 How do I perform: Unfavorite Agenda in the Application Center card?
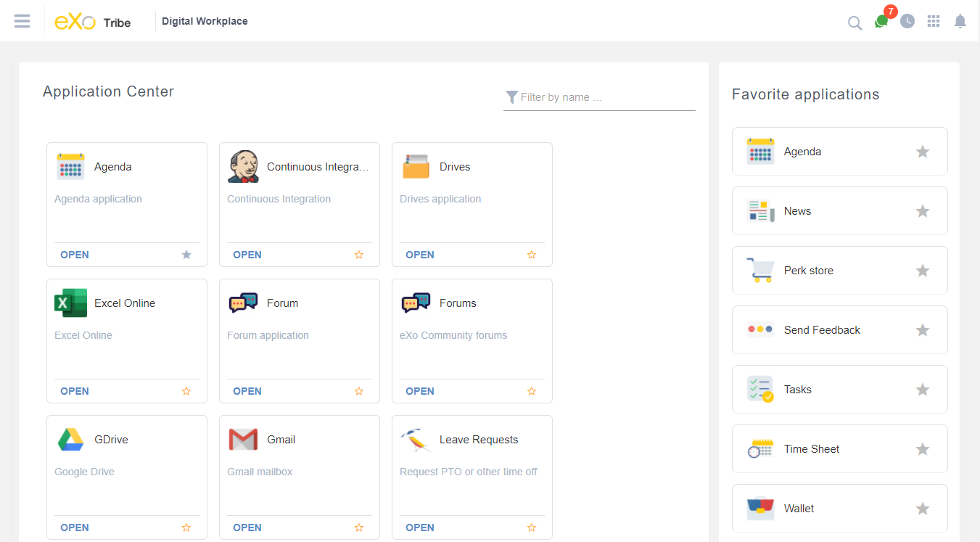pos(186,255)
